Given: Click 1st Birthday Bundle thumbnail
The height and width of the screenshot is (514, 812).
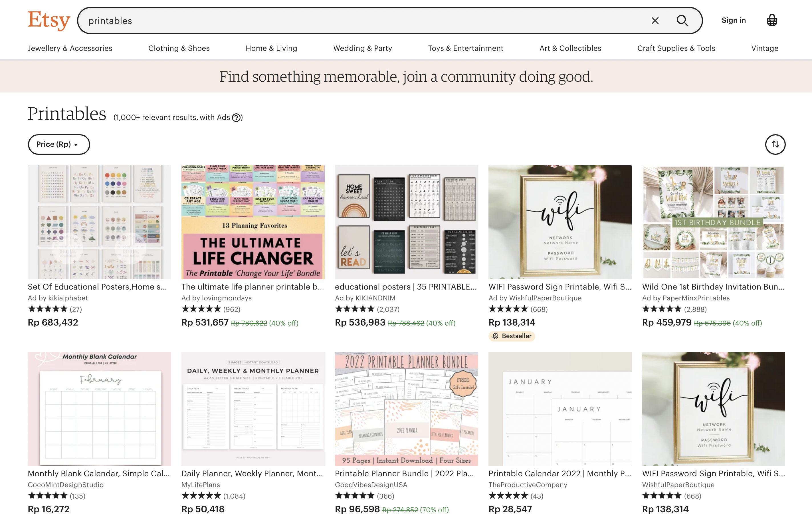Looking at the screenshot, I should [714, 222].
